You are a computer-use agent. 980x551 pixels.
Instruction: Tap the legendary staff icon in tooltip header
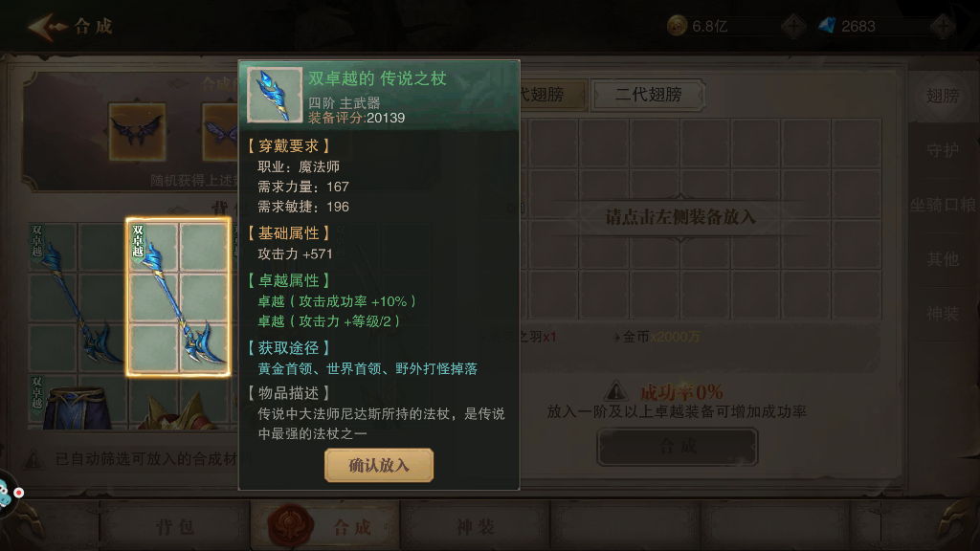275,95
